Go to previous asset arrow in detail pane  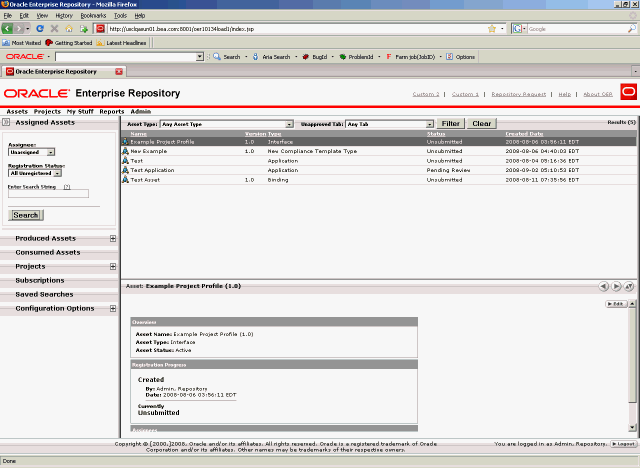coord(604,286)
